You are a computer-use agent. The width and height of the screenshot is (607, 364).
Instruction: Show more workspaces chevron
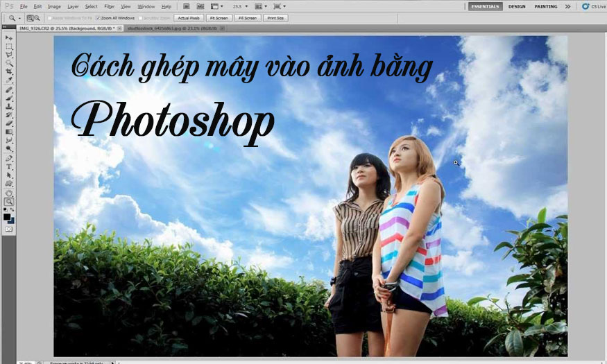coord(567,6)
